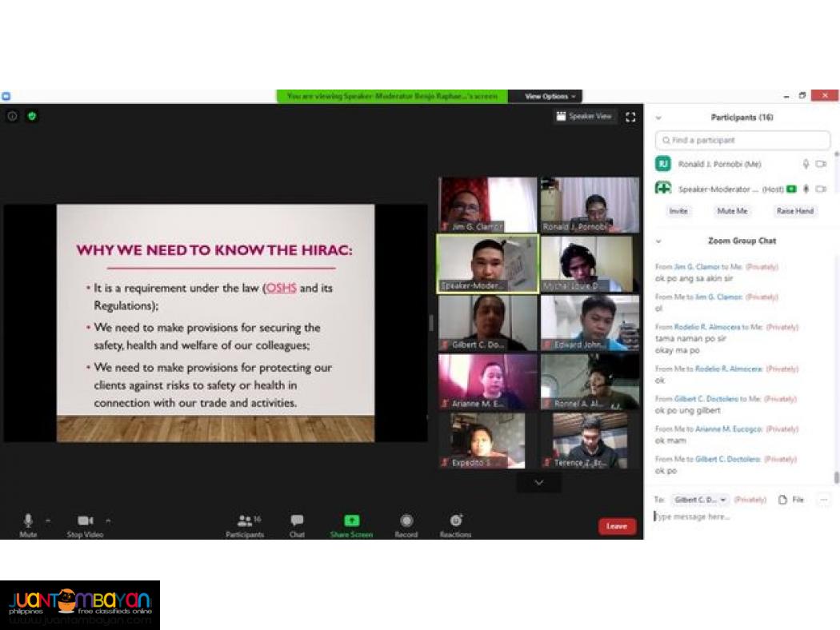This screenshot has height=630, width=840.
Task: Open the Chat bubble icon
Action: 297,520
